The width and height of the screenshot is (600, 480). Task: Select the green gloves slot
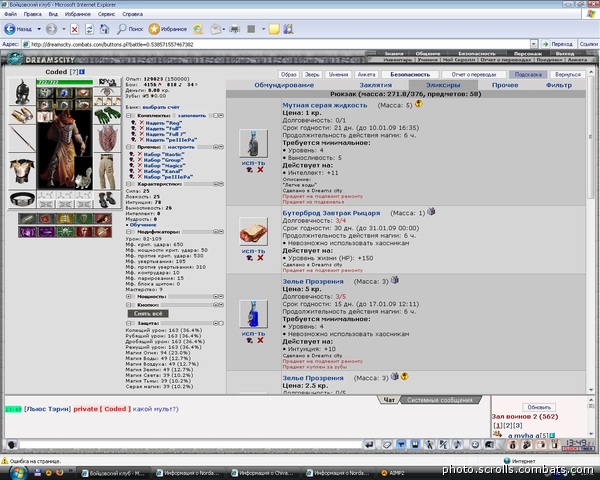point(107,115)
